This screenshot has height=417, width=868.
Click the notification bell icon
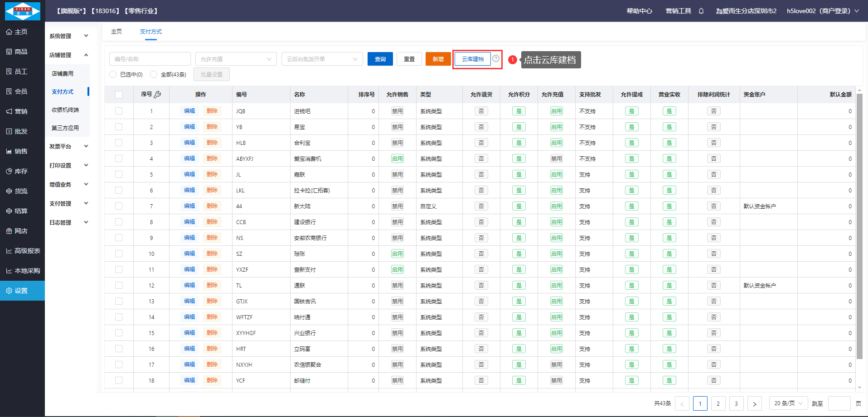point(701,11)
